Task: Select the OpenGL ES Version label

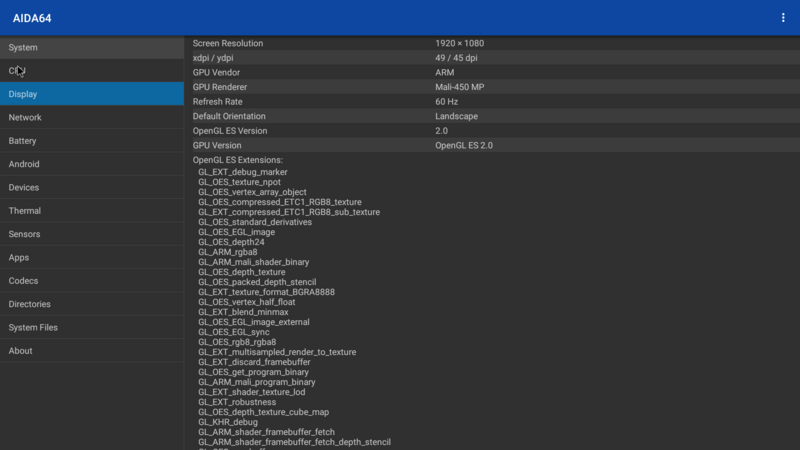Action: 230,131
